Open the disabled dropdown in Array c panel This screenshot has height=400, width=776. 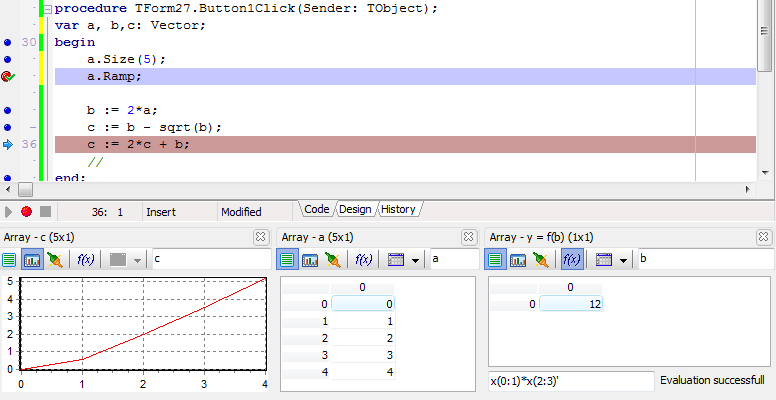click(125, 260)
